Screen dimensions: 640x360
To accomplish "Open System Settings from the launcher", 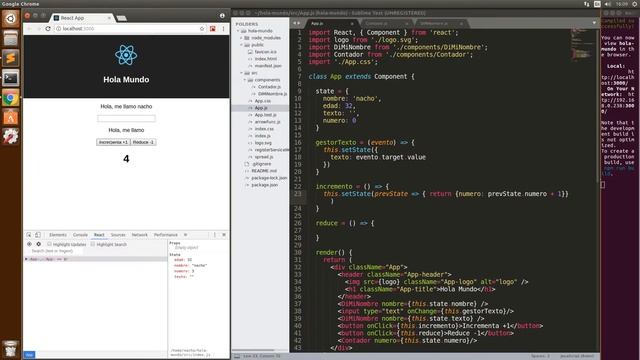I will click(x=11, y=137).
